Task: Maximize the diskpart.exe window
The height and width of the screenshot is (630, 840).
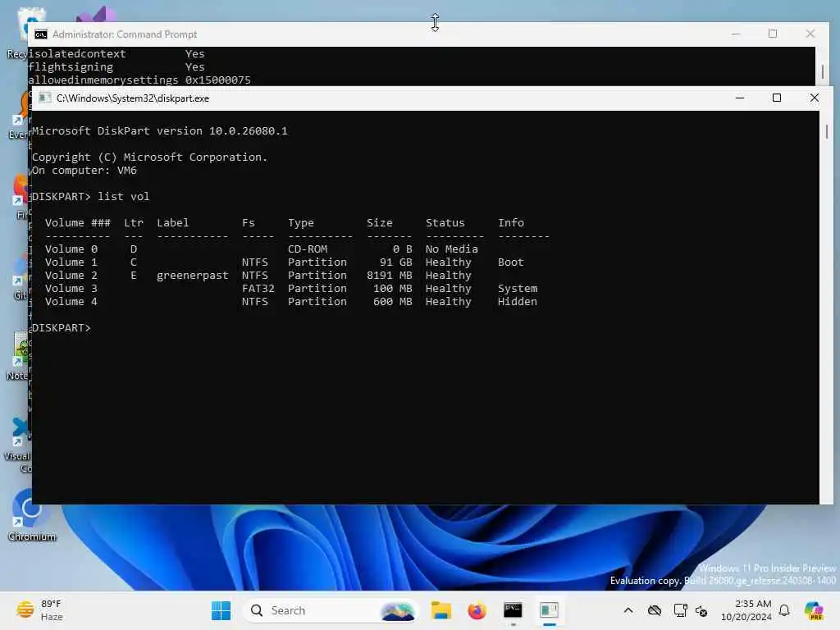Action: 777,98
